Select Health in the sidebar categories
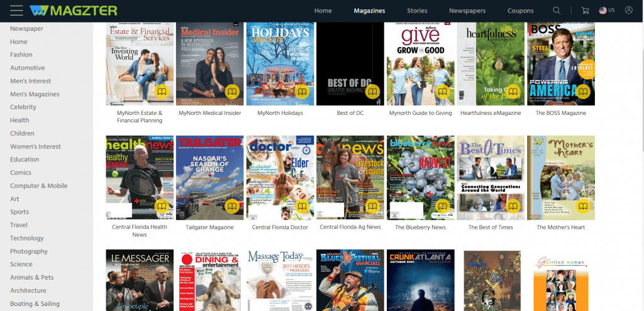 (x=19, y=120)
